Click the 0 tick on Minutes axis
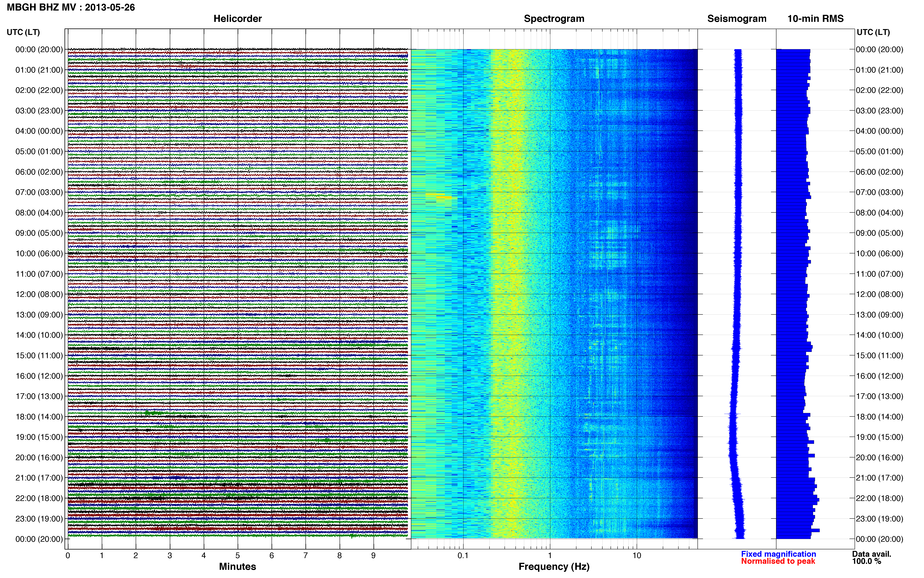Image resolution: width=924 pixels, height=578 pixels. 68,556
